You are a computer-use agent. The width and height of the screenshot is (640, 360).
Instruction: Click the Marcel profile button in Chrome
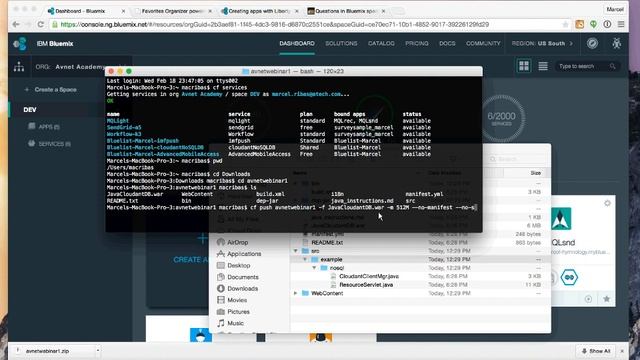click(614, 9)
